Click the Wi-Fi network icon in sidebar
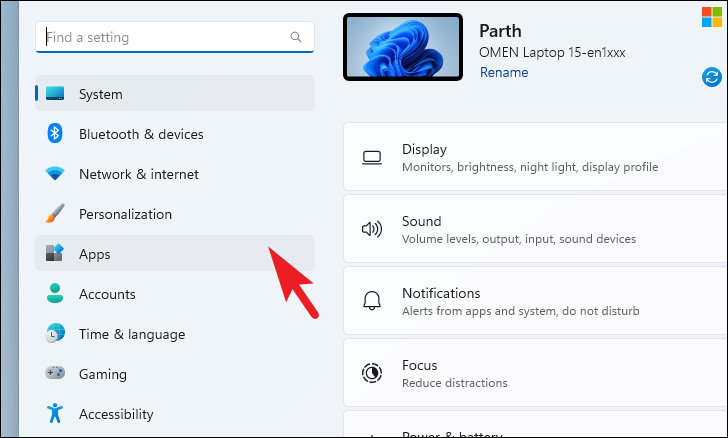This screenshot has width=728, height=438. click(x=55, y=173)
